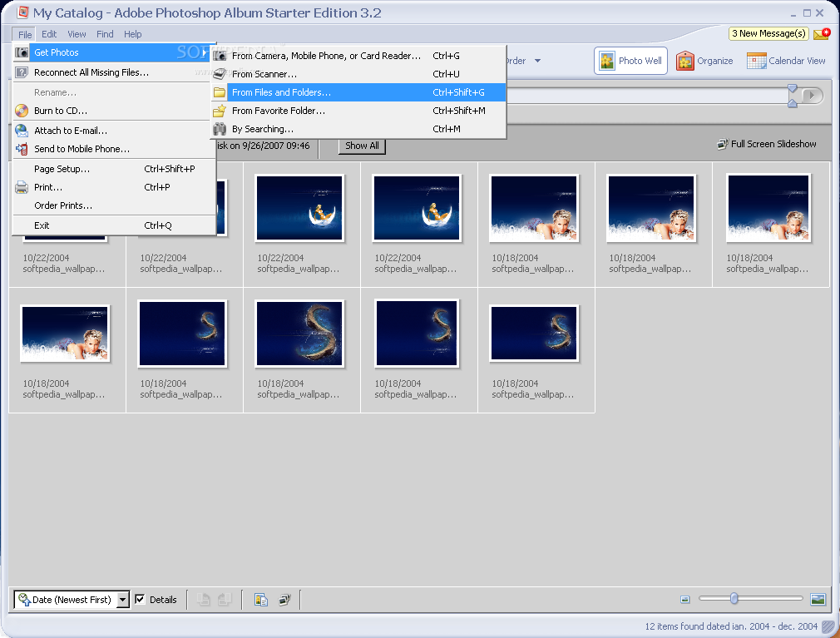Click the photo properties icon in bottom bar

point(261,600)
